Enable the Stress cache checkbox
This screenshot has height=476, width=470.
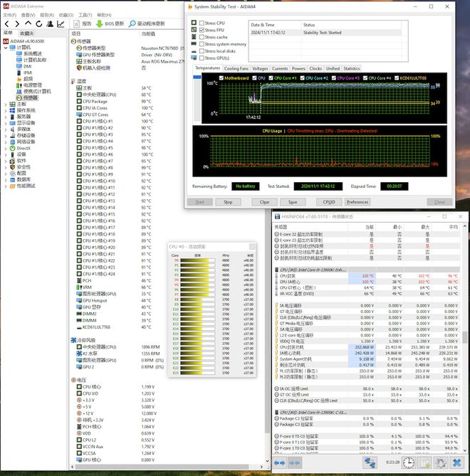[x=202, y=37]
